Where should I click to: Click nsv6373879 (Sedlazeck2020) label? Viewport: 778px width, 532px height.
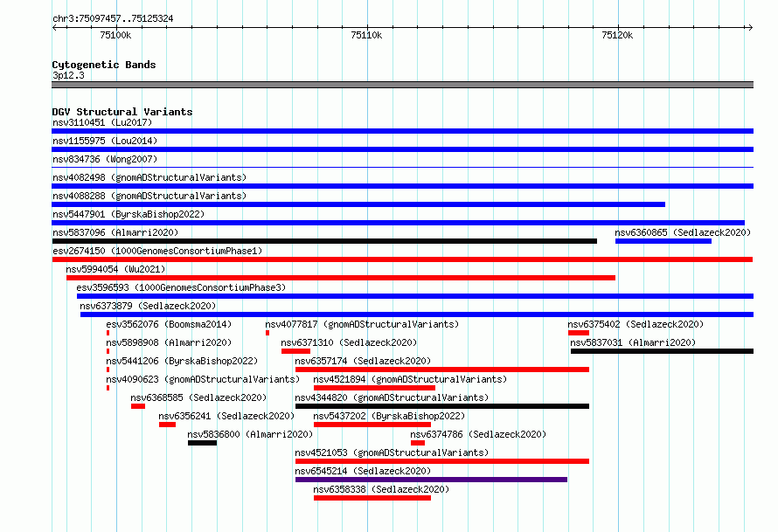(x=148, y=306)
